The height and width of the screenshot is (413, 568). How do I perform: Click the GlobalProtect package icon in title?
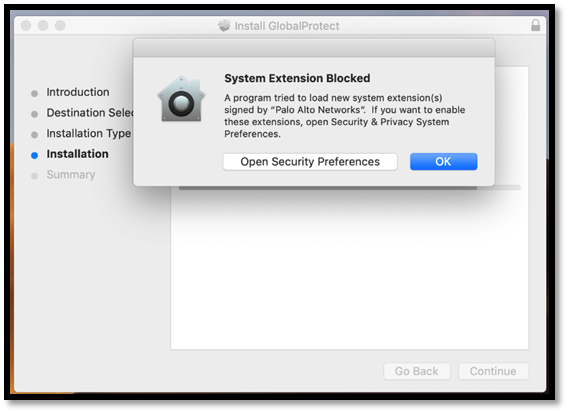point(224,25)
